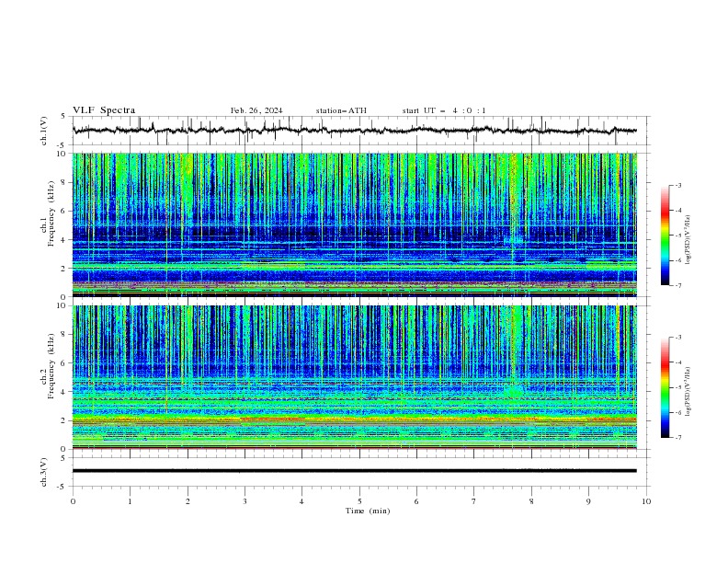Click the "0" tick on the time axis

[x=73, y=501]
